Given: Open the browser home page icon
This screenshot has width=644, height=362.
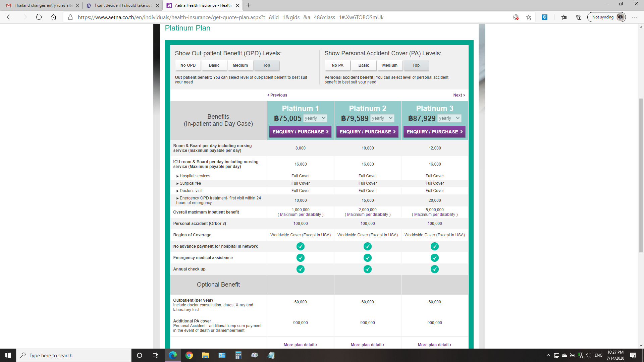Looking at the screenshot, I should pyautogui.click(x=54, y=17).
